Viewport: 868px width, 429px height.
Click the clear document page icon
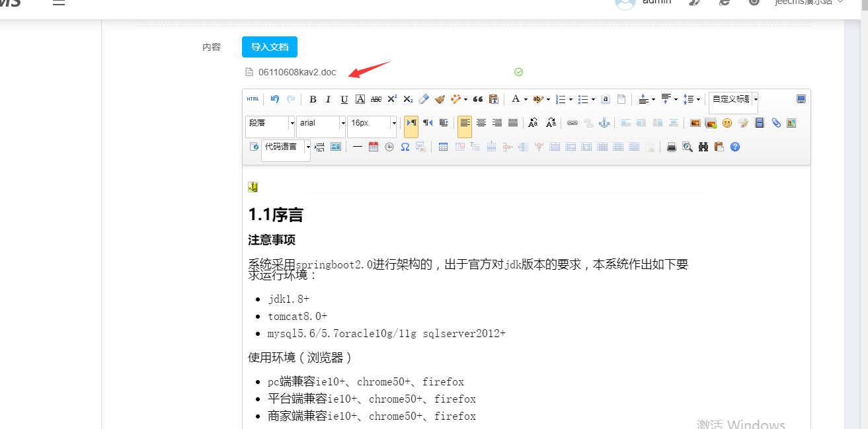[x=621, y=99]
